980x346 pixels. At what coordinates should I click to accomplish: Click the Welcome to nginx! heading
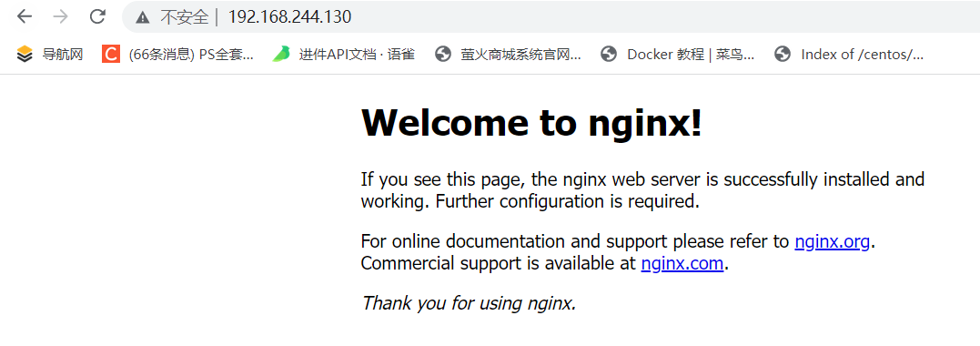532,122
